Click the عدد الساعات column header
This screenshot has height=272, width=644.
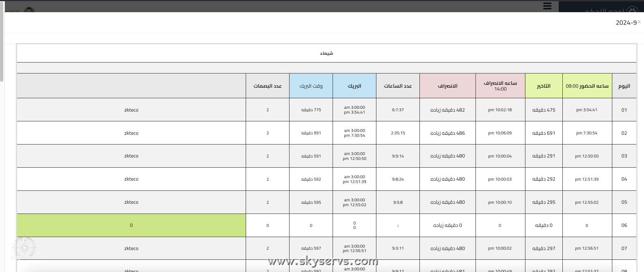[398, 86]
